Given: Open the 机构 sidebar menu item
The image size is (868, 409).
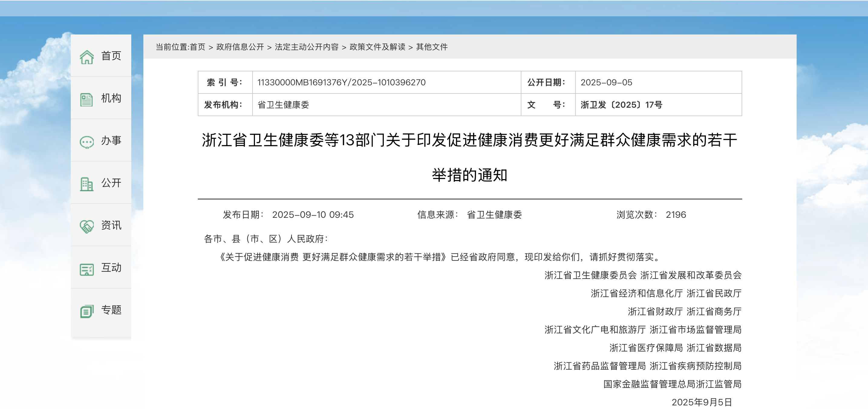Looking at the screenshot, I should pyautogui.click(x=101, y=98).
